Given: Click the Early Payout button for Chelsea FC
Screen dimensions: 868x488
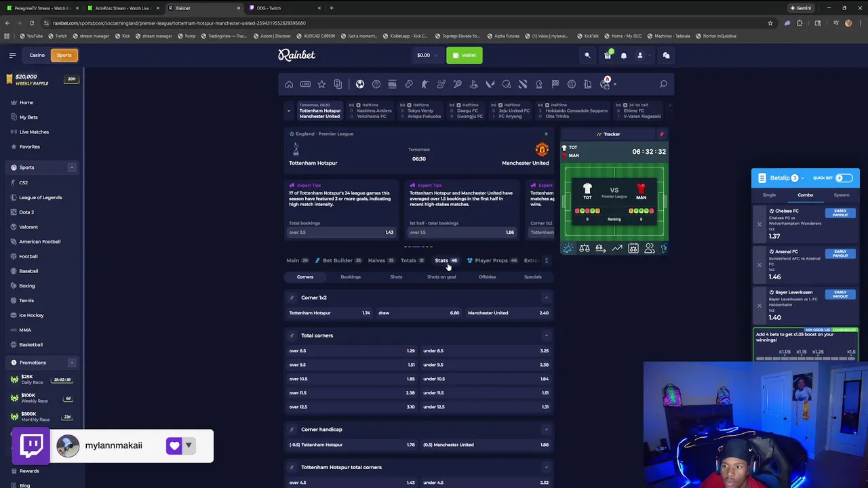Looking at the screenshot, I should pos(840,213).
